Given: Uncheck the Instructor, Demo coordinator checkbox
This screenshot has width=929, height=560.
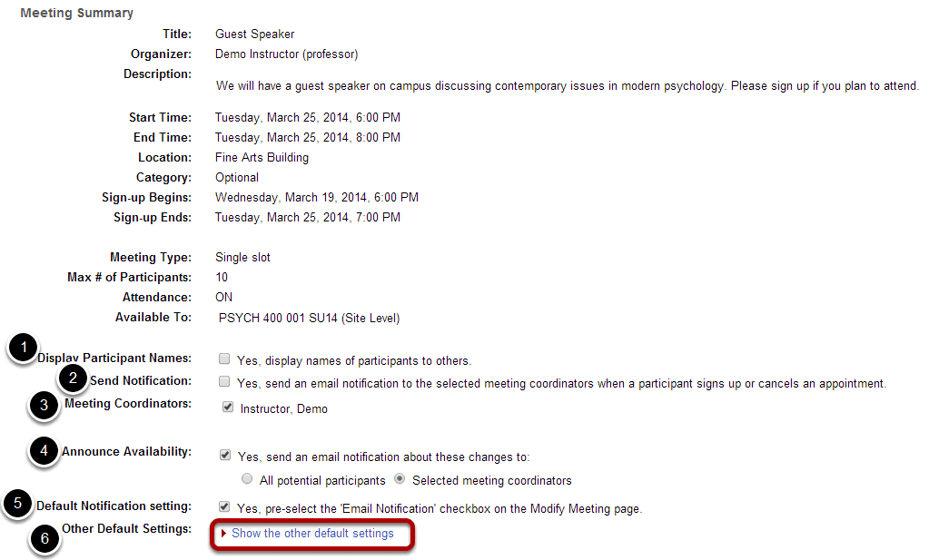Looking at the screenshot, I should [228, 408].
